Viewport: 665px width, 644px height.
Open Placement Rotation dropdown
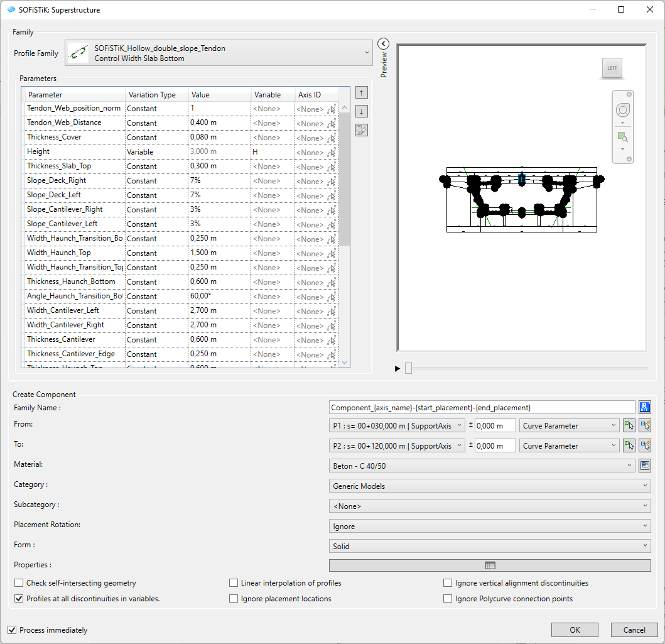pyautogui.click(x=490, y=526)
